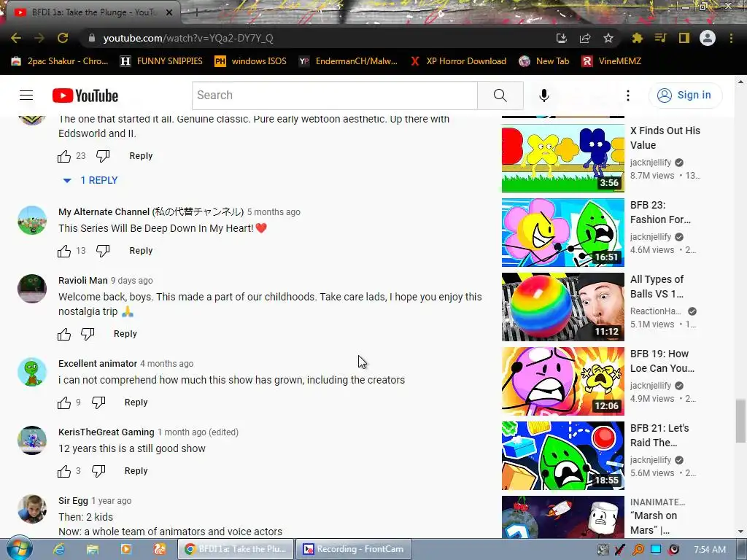The image size is (747, 560).
Task: Open BFB 21: Let's Raid The... title
Action: pos(659,435)
